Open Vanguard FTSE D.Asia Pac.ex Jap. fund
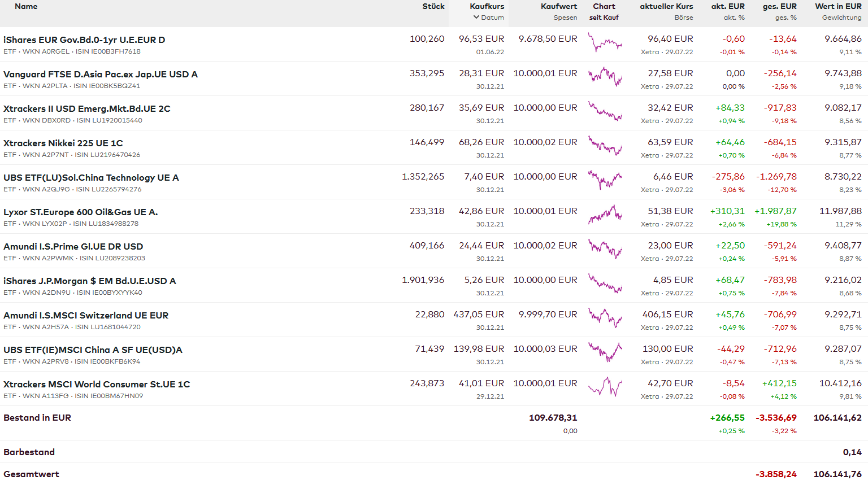Image resolution: width=868 pixels, height=480 pixels. (101, 74)
